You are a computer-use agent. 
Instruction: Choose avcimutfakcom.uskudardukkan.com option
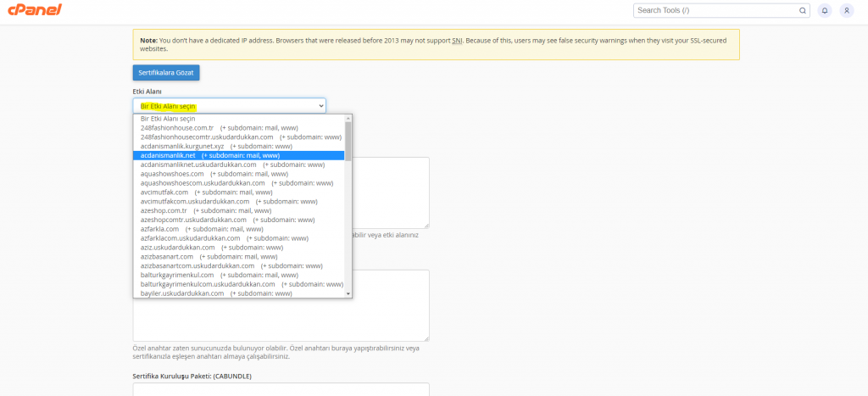click(238, 202)
